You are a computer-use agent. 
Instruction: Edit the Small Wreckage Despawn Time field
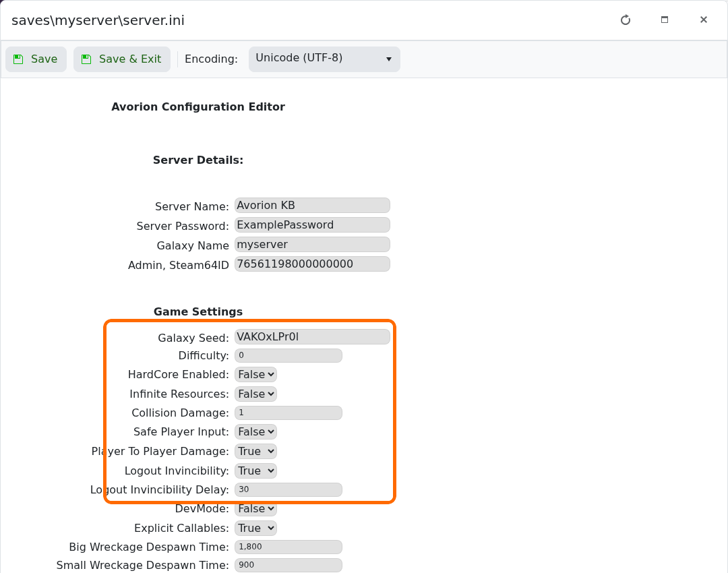(x=289, y=565)
